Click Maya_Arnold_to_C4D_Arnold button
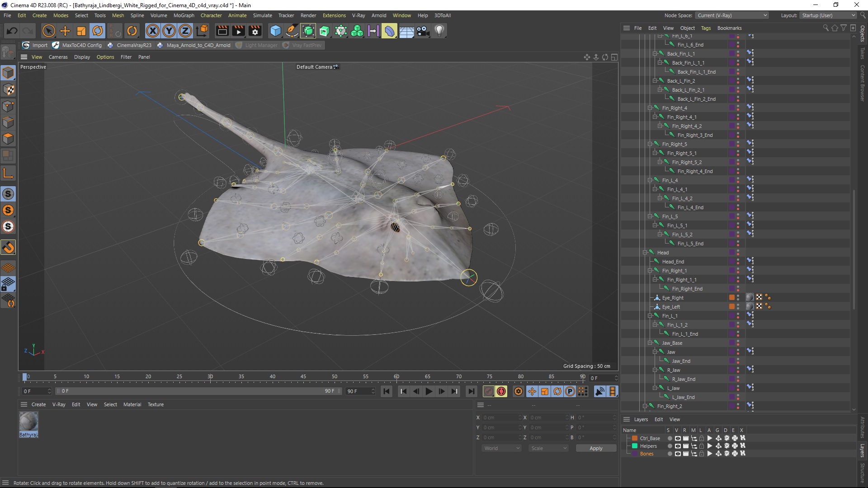Viewport: 868px width, 488px height. click(x=194, y=45)
